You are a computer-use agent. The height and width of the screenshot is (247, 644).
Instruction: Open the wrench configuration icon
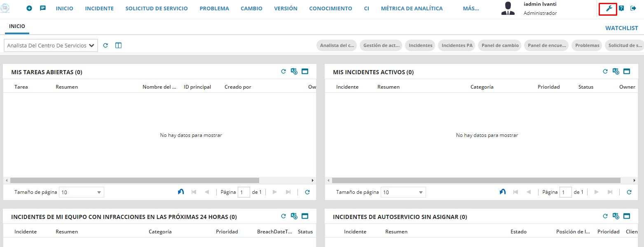(609, 8)
